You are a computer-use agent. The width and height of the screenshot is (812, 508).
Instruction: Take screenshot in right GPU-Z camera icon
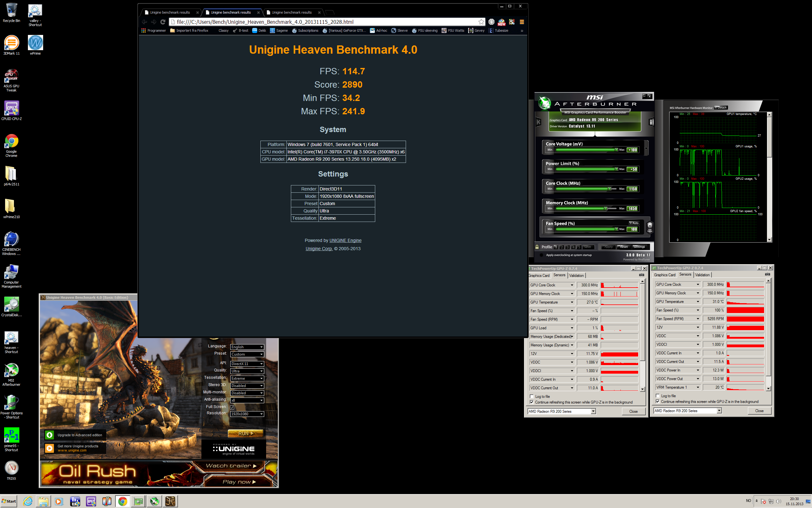767,275
